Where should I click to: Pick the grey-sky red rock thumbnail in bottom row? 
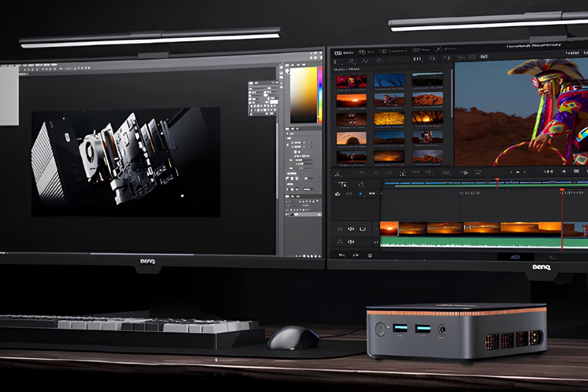[x=427, y=155]
